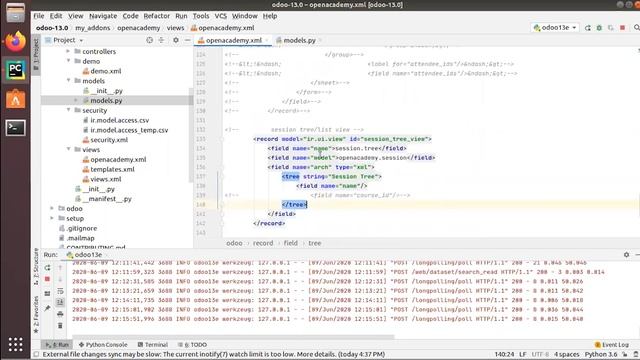Expand the setup folder

coord(52,218)
